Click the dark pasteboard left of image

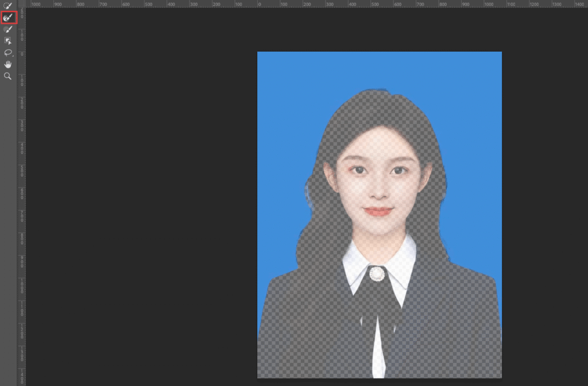tap(138, 201)
